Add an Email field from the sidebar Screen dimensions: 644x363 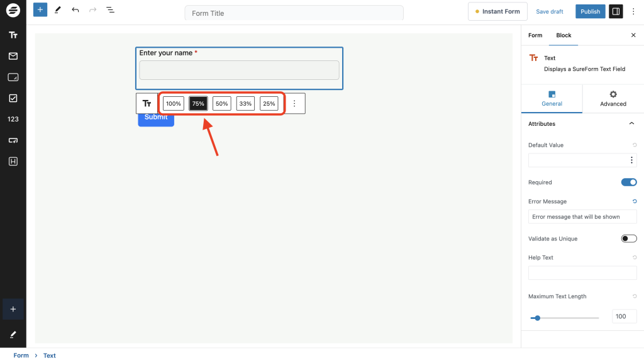click(x=13, y=56)
